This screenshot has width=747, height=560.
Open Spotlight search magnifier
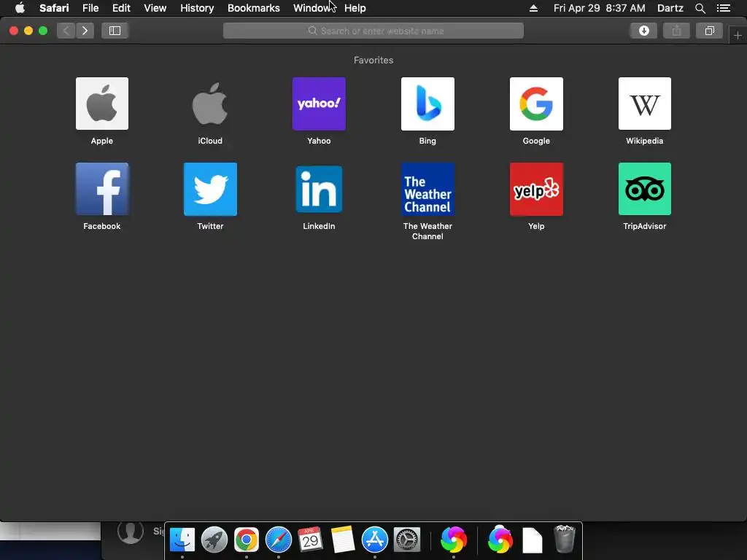(700, 8)
